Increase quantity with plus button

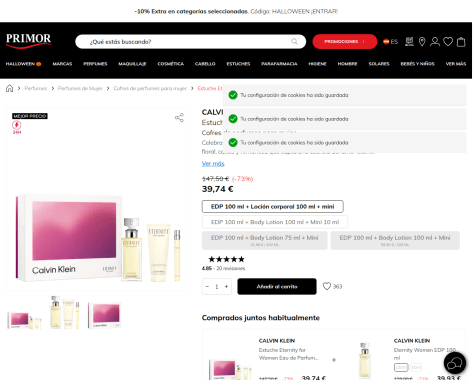pyautogui.click(x=226, y=286)
